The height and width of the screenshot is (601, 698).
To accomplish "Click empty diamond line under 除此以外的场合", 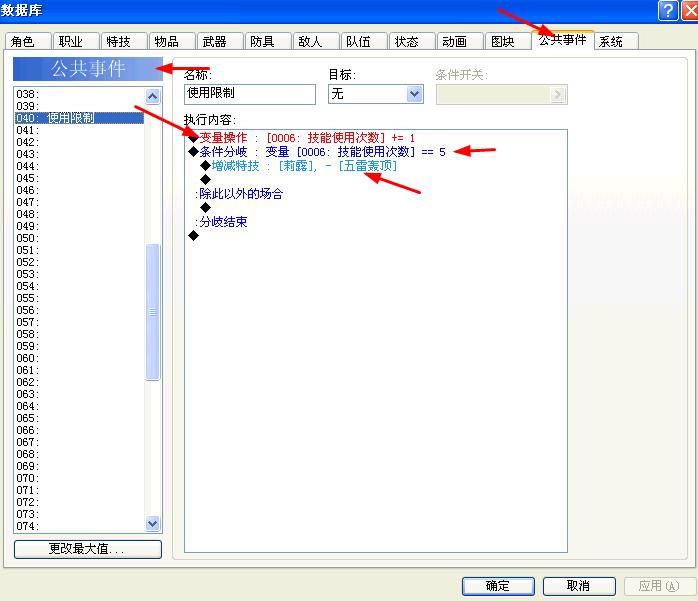I will point(205,207).
